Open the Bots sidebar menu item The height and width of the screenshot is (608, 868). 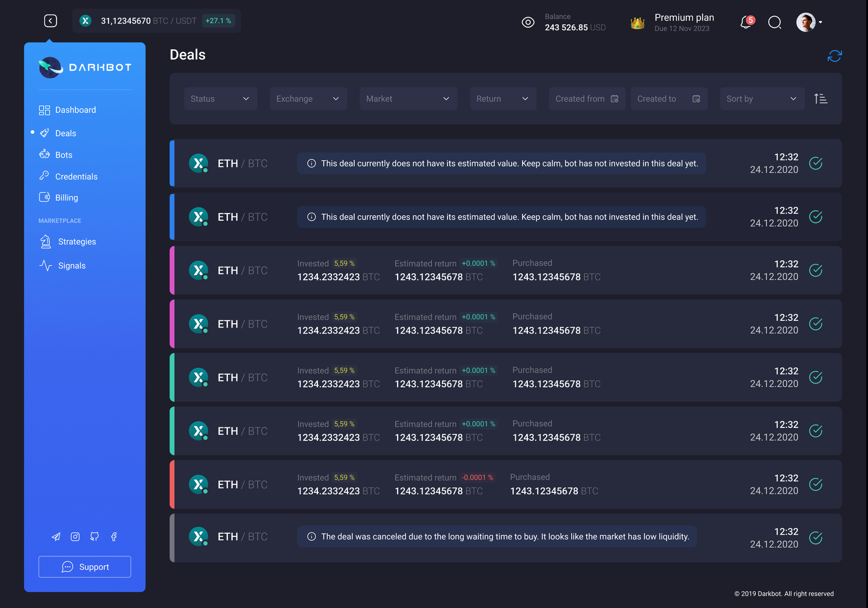(63, 155)
